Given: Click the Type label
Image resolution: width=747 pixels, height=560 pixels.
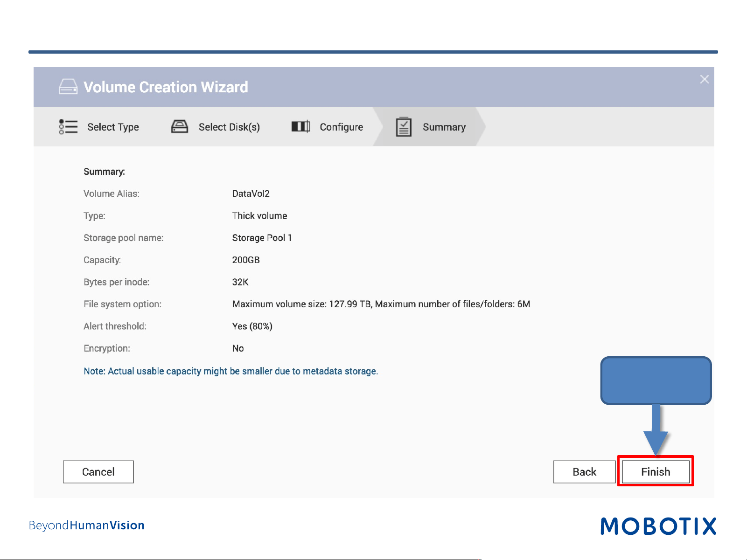Looking at the screenshot, I should tap(95, 216).
